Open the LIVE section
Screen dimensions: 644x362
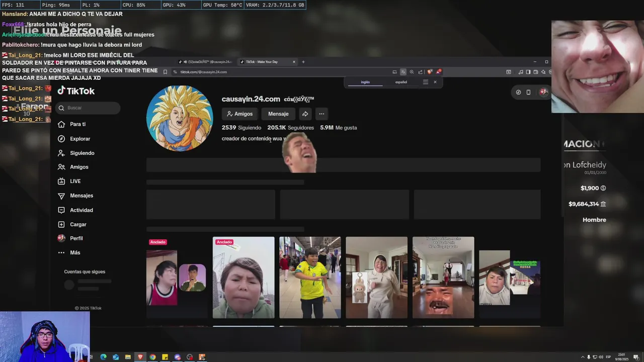click(x=69, y=181)
